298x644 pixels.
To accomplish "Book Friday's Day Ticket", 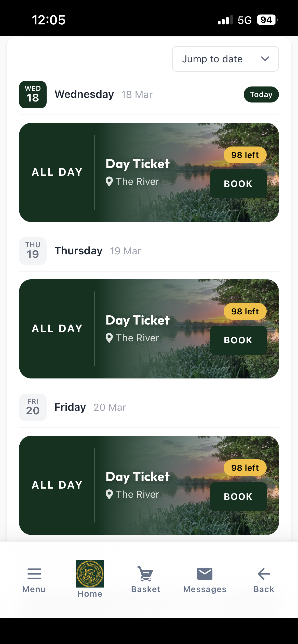I will (238, 497).
